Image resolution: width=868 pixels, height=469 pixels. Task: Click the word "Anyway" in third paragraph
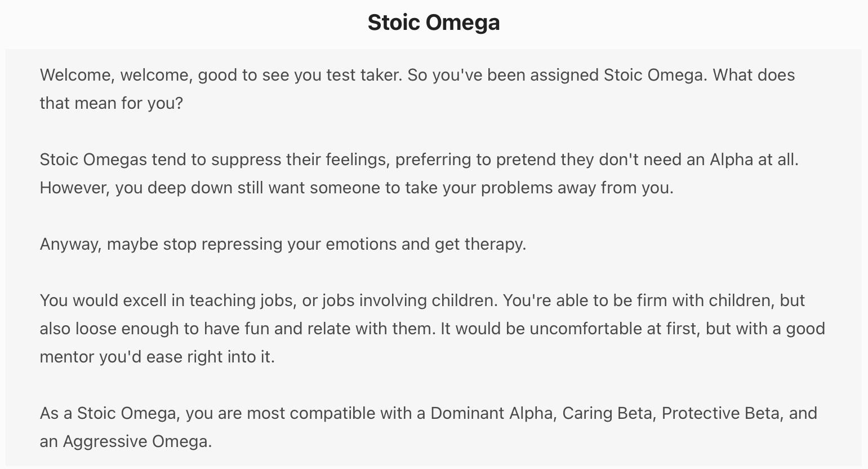coord(70,244)
